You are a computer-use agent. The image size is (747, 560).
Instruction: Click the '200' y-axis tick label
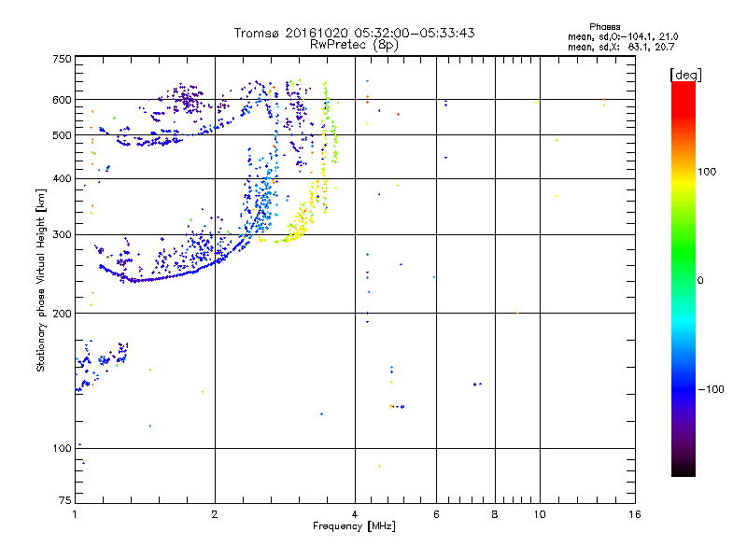pos(62,314)
